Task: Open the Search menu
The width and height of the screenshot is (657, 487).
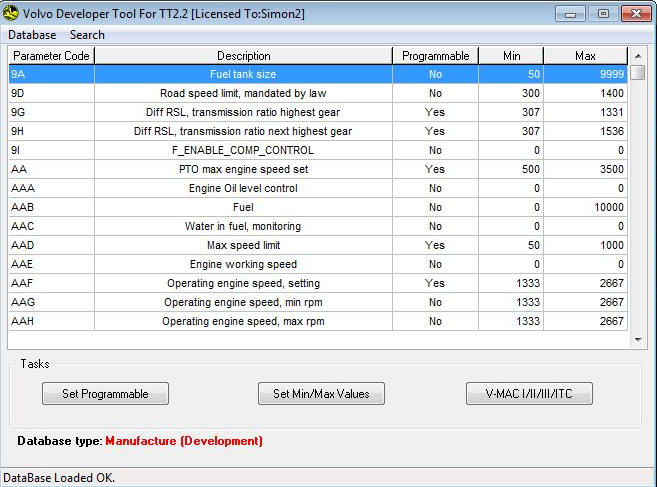Action: 87,35
